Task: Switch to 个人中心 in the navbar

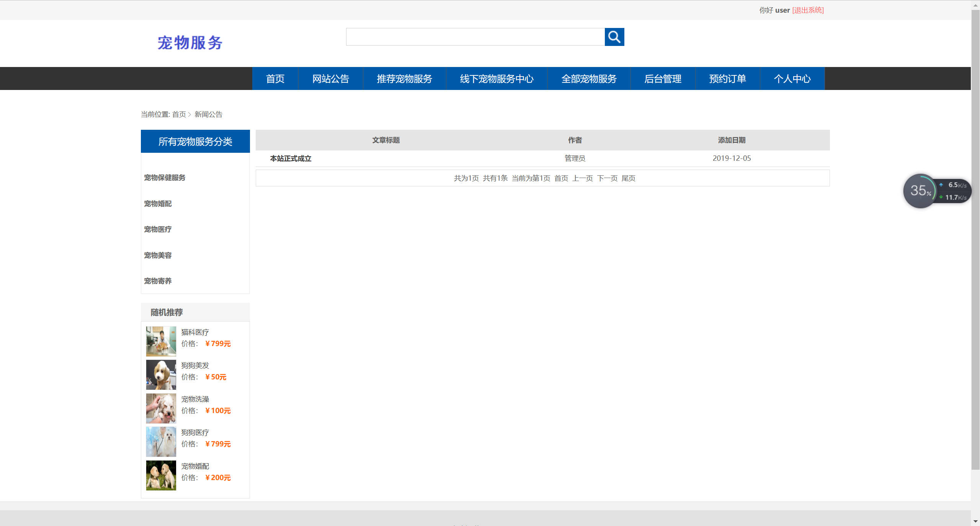Action: point(792,78)
